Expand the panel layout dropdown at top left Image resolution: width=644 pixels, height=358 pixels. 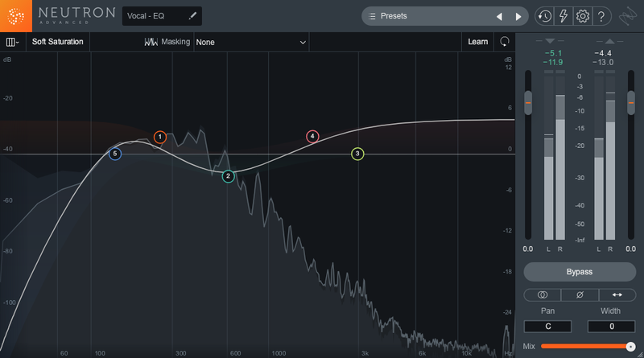point(12,41)
